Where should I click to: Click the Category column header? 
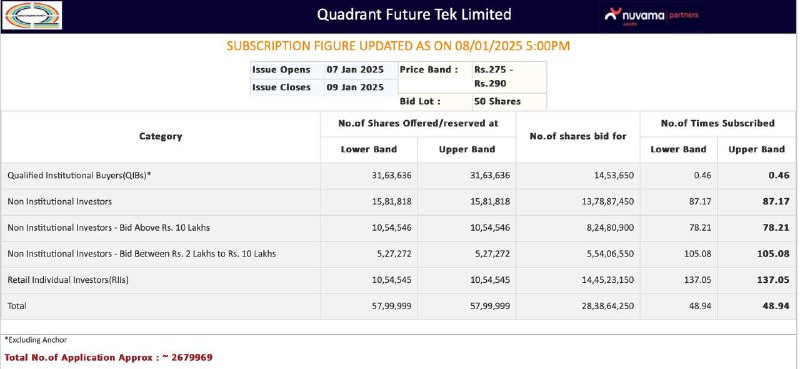pyautogui.click(x=161, y=136)
